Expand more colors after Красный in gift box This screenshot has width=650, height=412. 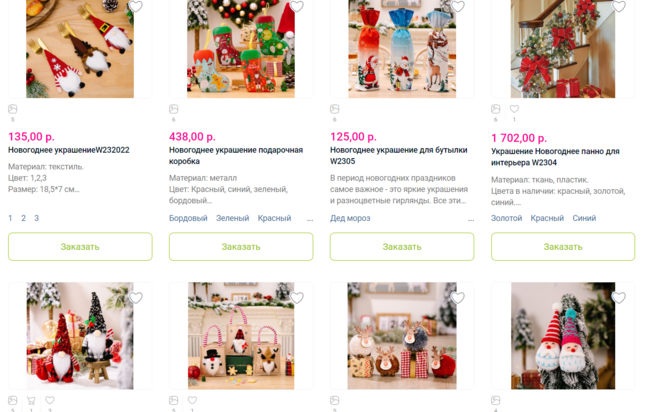310,219
